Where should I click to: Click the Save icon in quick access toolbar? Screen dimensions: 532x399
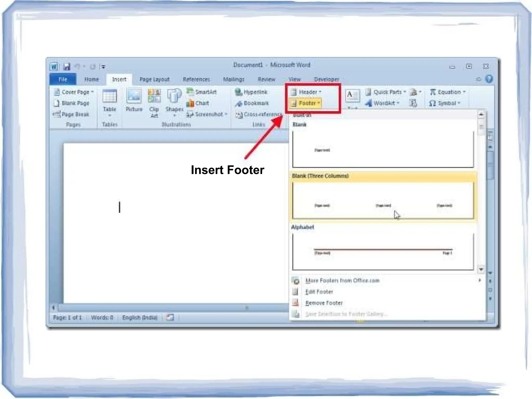pos(67,67)
